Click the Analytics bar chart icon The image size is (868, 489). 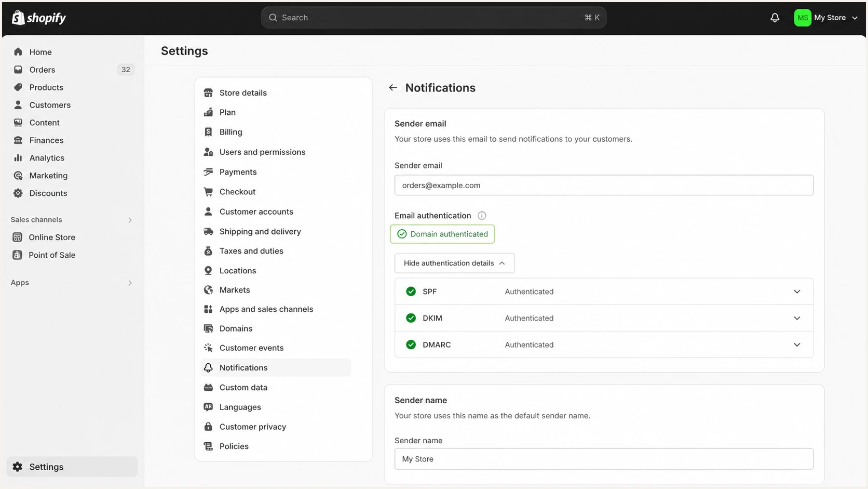[18, 158]
